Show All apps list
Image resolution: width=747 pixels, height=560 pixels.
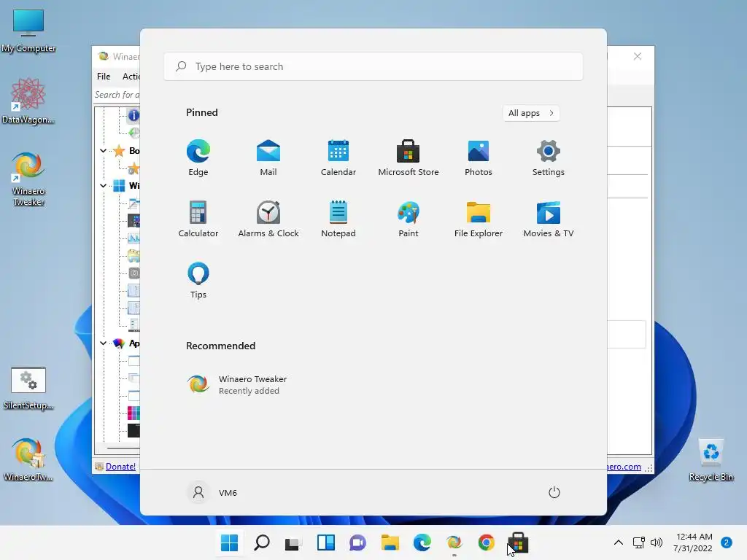point(531,113)
